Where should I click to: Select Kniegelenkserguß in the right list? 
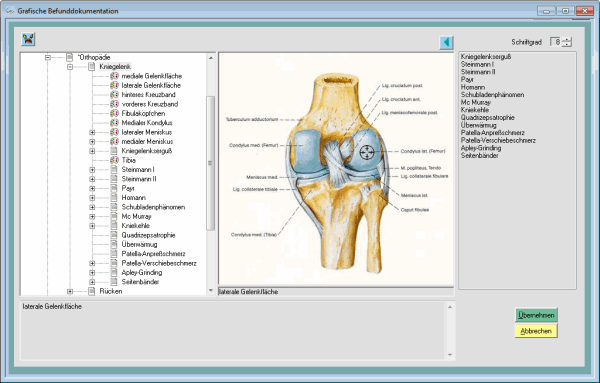point(486,57)
